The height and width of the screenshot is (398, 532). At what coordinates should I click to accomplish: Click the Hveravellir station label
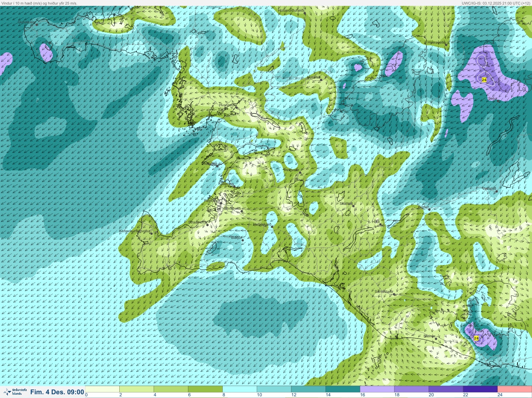(436, 42)
